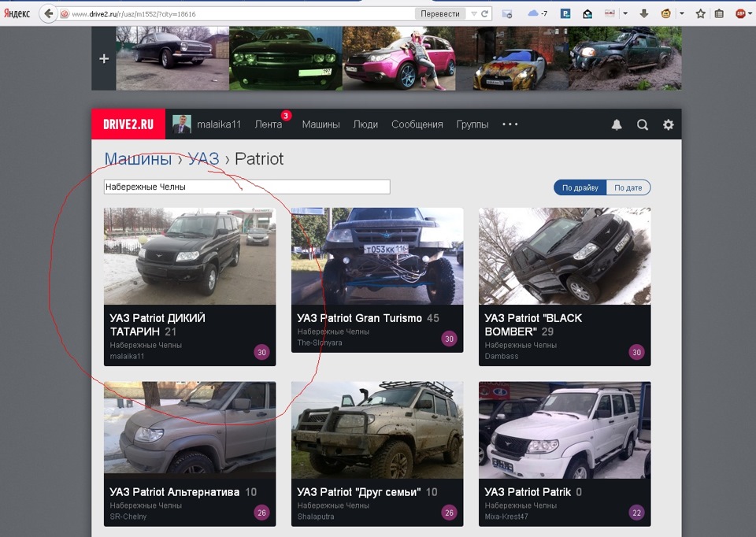The image size is (756, 537).
Task: Sort cars by date with По дате
Action: [628, 187]
